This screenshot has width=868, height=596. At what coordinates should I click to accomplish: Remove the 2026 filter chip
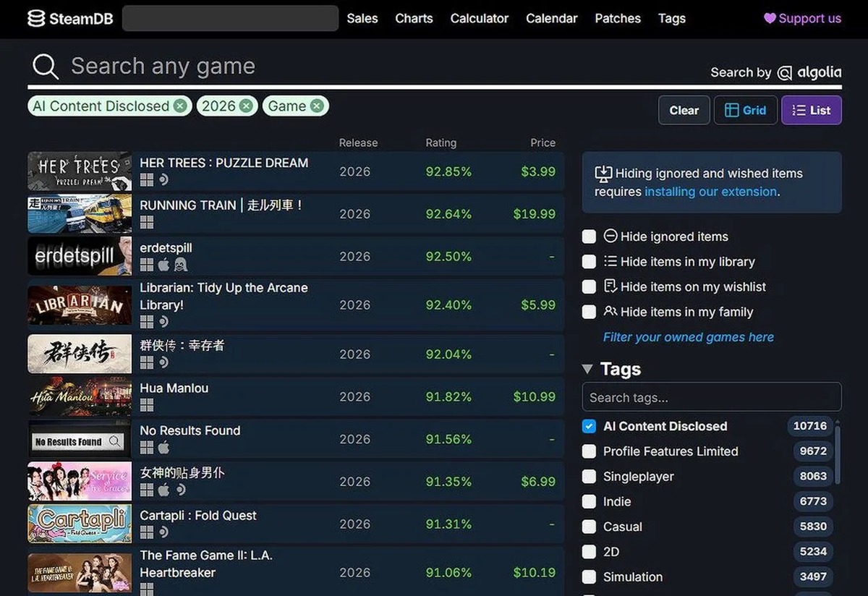[x=246, y=106]
